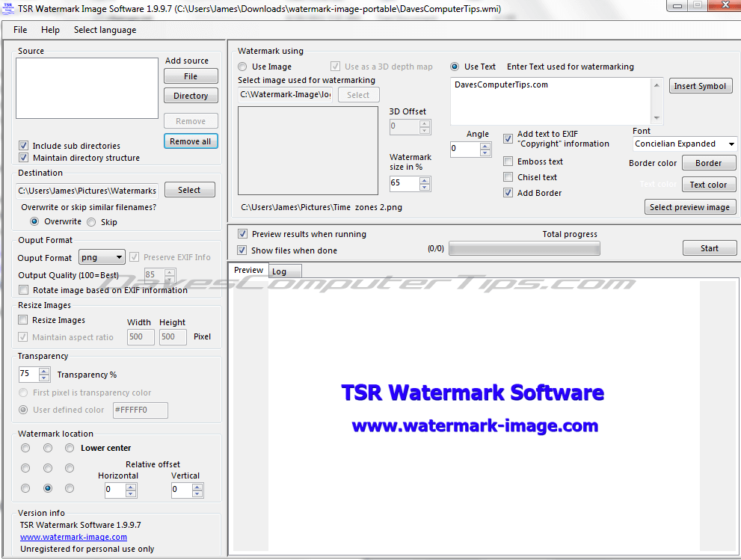Click the Select preview image button
Screen dimensions: 741x560
[690, 207]
